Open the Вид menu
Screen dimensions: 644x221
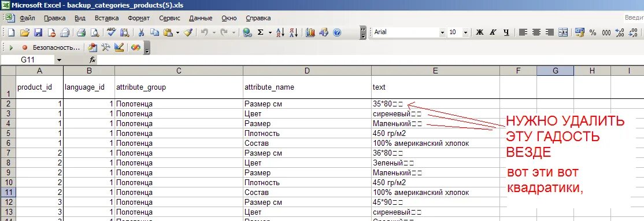tap(80, 18)
